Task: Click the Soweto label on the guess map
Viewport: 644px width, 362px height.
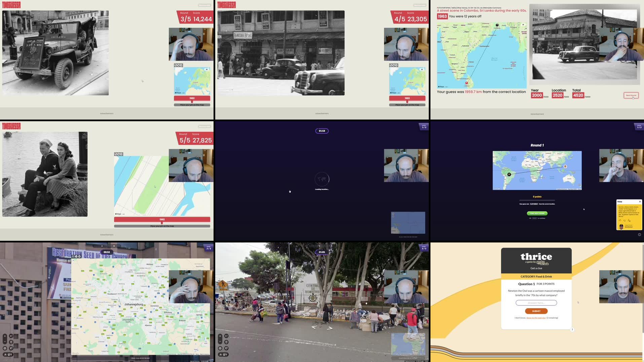Action: pyautogui.click(x=104, y=312)
